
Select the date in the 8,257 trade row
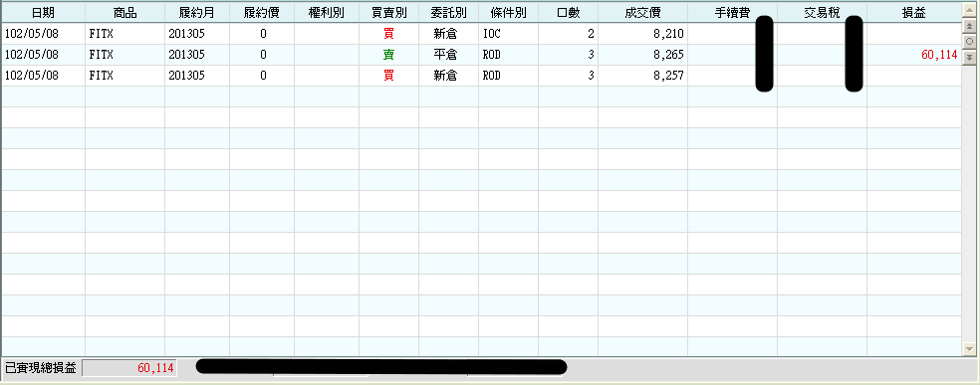32,76
